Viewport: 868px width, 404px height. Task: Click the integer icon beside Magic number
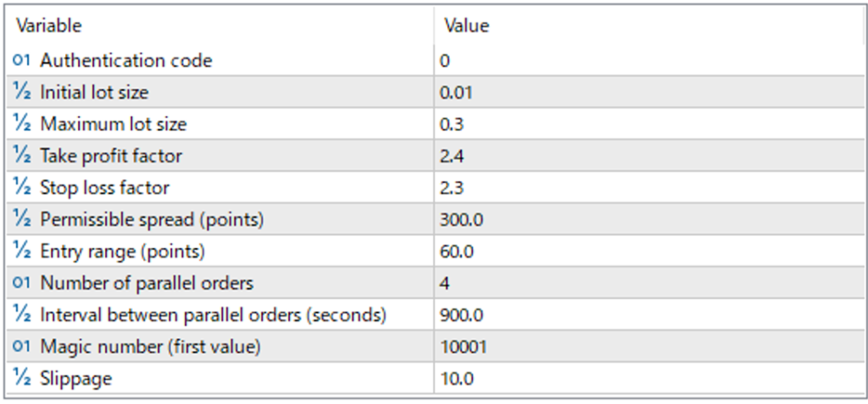pyautogui.click(x=22, y=346)
